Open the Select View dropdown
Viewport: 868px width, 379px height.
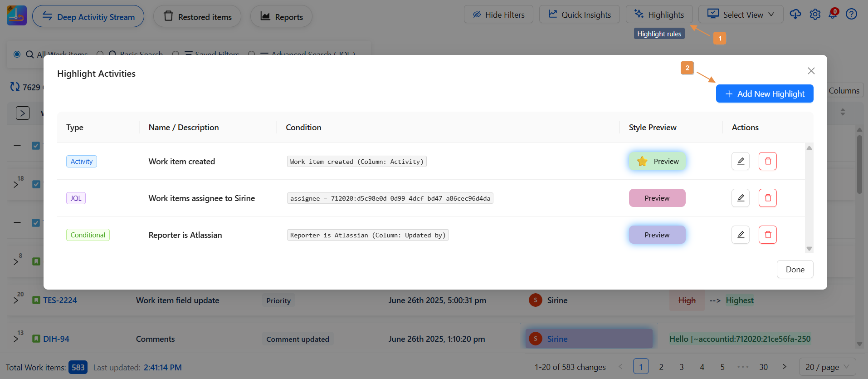click(741, 15)
